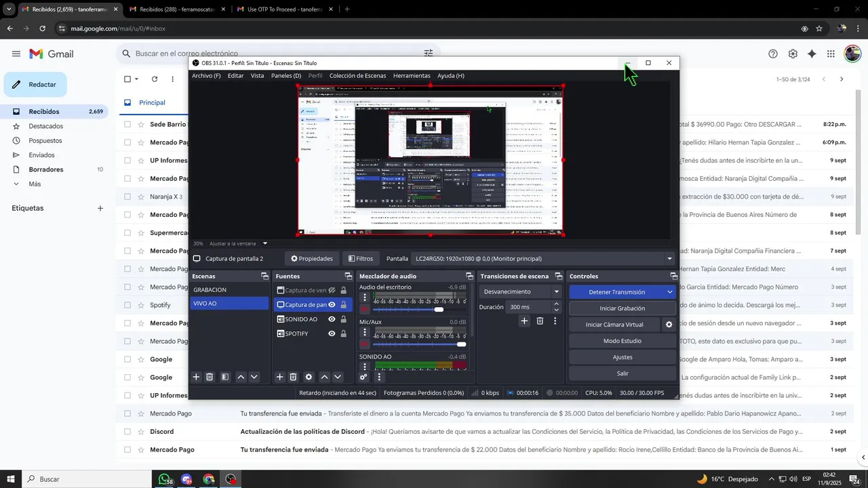
Task: Open Gmail main menu hamburger
Action: [x=16, y=54]
